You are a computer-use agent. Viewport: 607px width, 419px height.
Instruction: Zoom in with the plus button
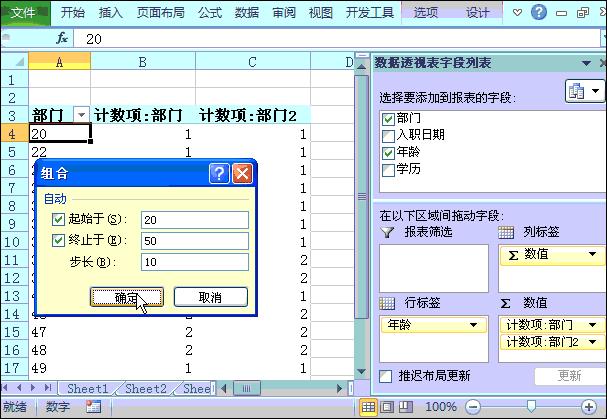pyautogui.click(x=589, y=407)
